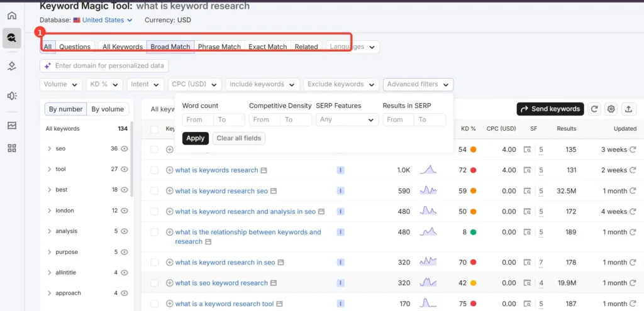Check 'keyword research and analysis in seo' checkbox
Image resolution: width=644 pixels, height=311 pixels.
(155, 211)
